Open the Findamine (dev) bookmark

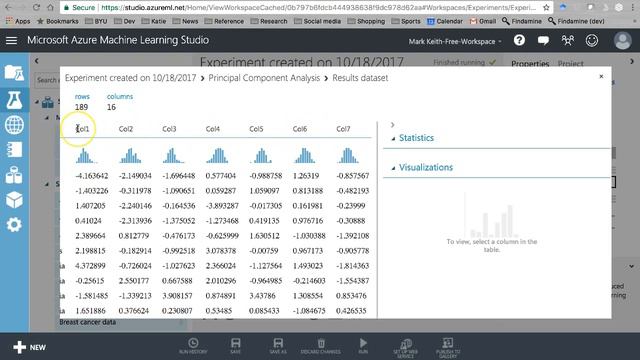[x=576, y=21]
